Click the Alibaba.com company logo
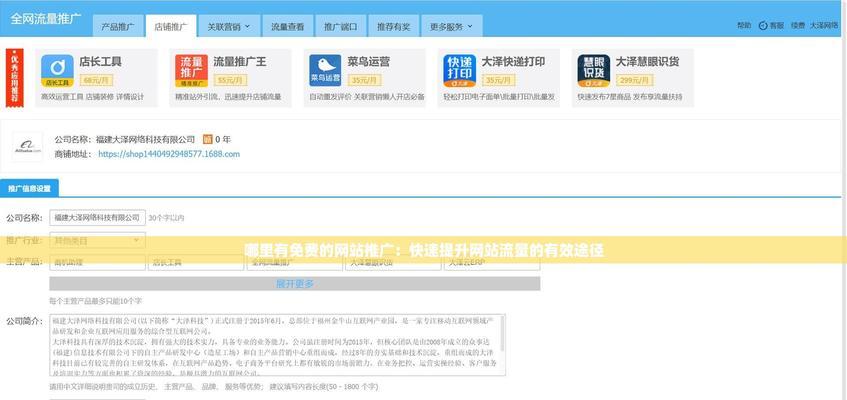The height and width of the screenshot is (400, 847). [x=28, y=146]
